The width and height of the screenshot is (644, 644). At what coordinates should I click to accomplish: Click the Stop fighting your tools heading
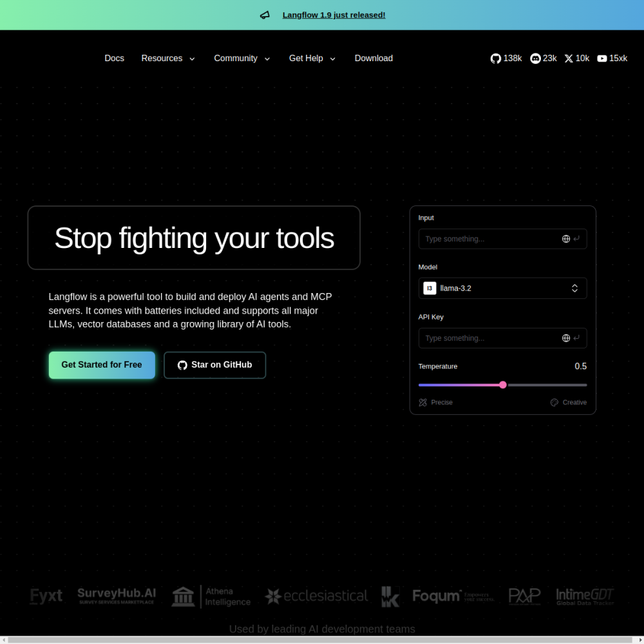(194, 238)
